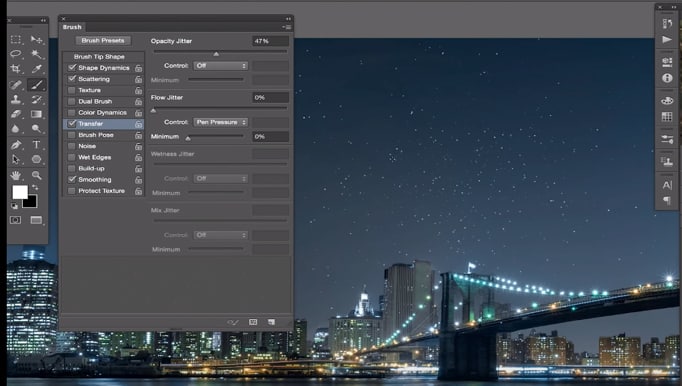Select the Dodge tool
This screenshot has height=386, width=682.
coord(37,129)
